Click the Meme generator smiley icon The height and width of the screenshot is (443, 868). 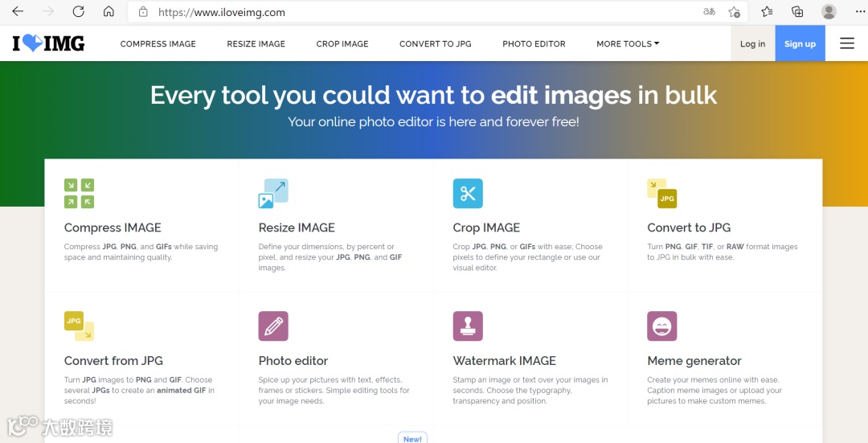coord(662,326)
